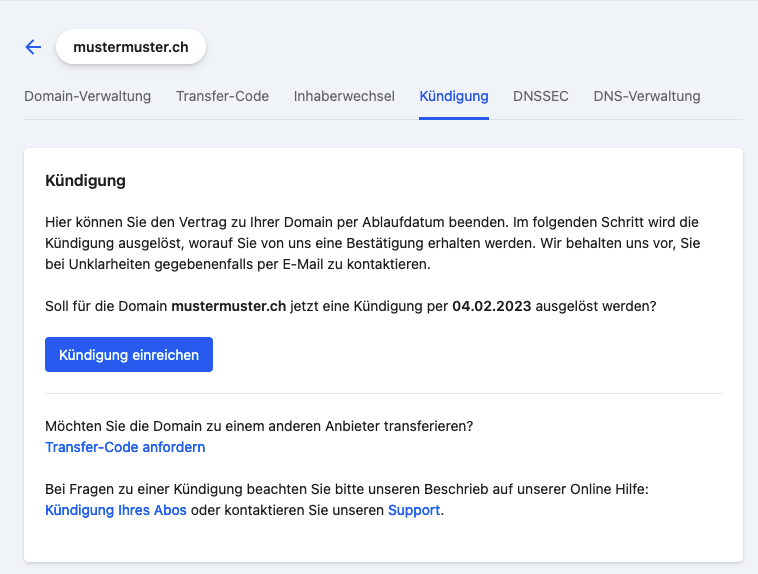The width and height of the screenshot is (758, 574).
Task: Click the mustermuster.ch domain pill
Action: (x=131, y=47)
